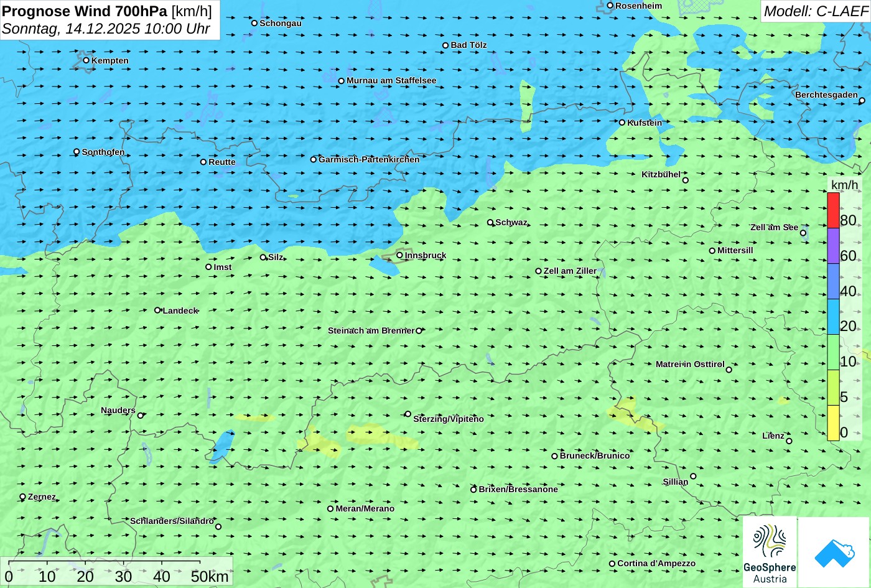
Task: Click the '50km' scale bar label
Action: coord(210,576)
